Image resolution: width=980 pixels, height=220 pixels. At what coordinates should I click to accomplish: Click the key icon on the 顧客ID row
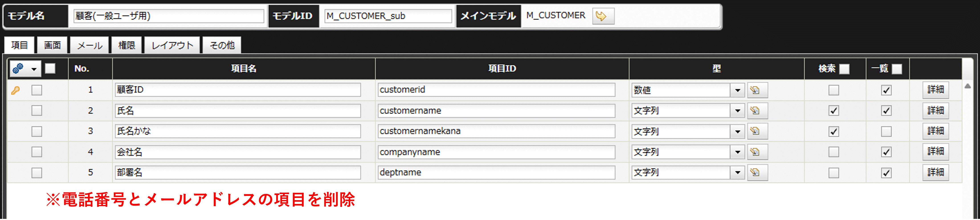click(x=15, y=90)
